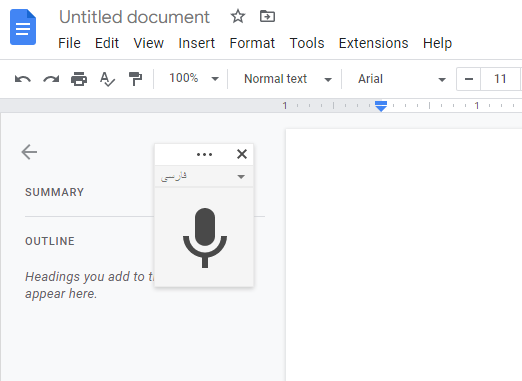Screen dimensions: 522x381
Task: Close the voice typing panel
Action: coord(242,154)
